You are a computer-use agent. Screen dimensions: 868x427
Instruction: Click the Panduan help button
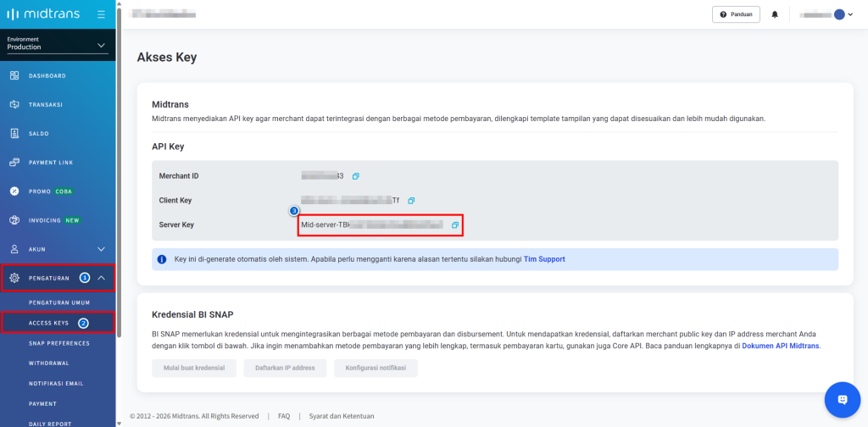(x=736, y=14)
